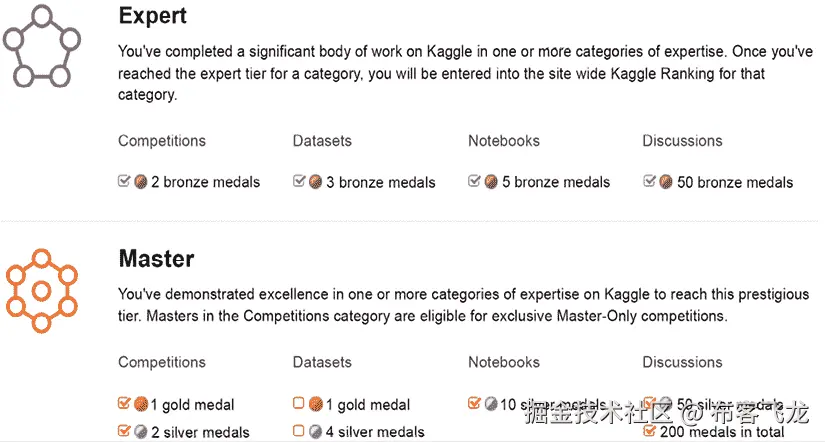Select the Discussions column label under Master
The image size is (825, 442).
coord(682,362)
